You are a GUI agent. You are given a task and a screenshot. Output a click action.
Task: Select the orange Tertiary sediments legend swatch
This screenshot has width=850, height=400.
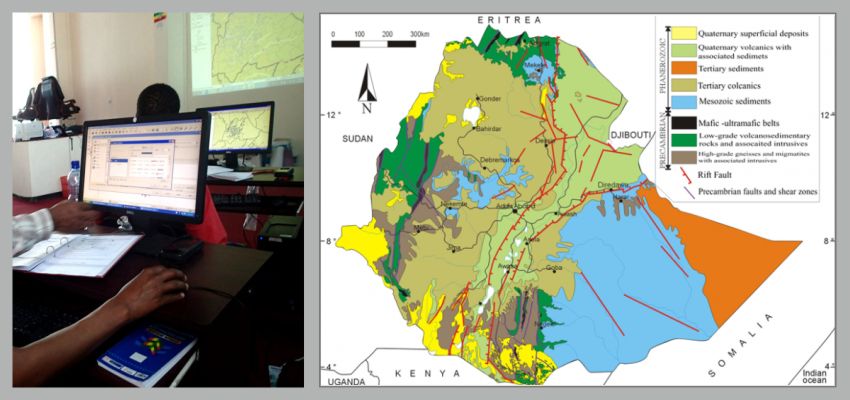click(x=685, y=69)
